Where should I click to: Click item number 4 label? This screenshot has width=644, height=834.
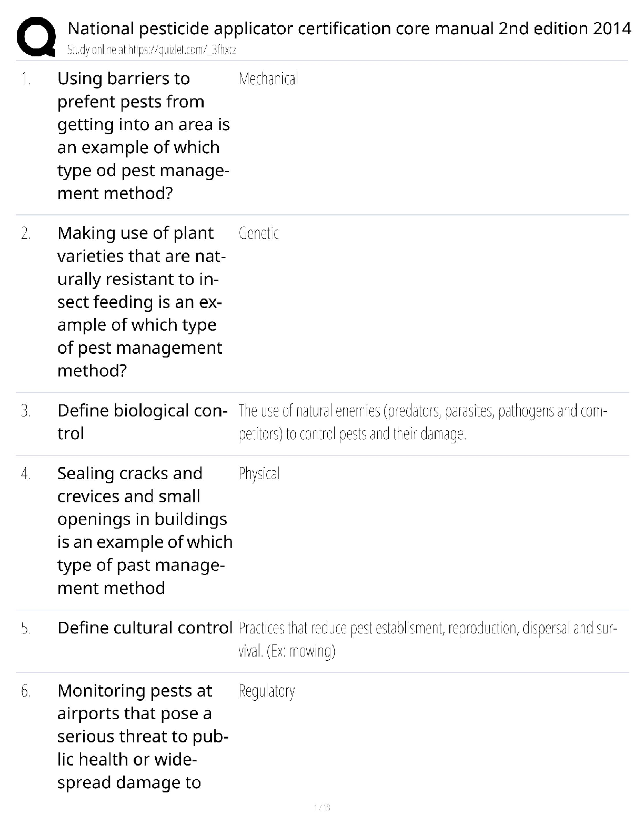(x=26, y=474)
